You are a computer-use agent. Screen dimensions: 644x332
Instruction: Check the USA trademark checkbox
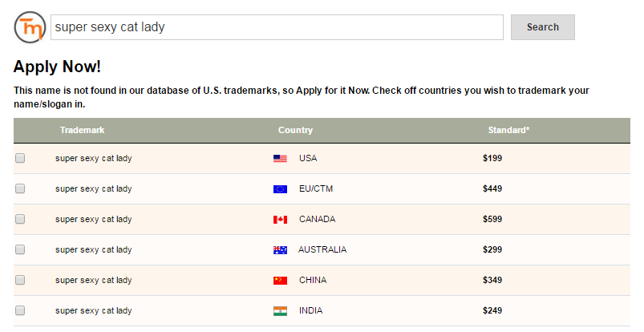point(20,158)
